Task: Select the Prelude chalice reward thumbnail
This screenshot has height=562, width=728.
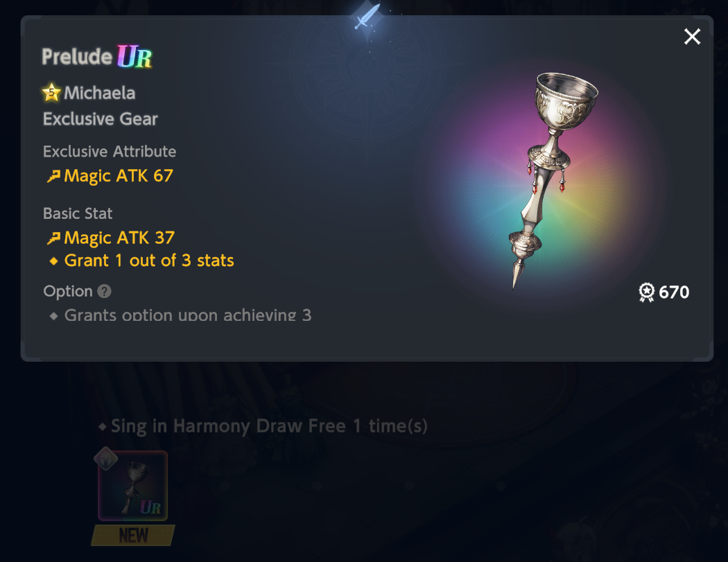Action: [x=133, y=486]
